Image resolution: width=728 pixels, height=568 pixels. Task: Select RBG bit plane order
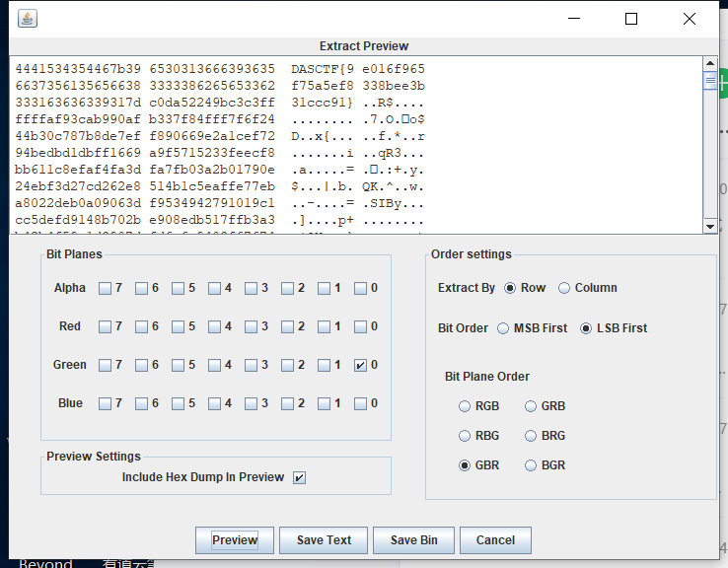[x=465, y=436]
